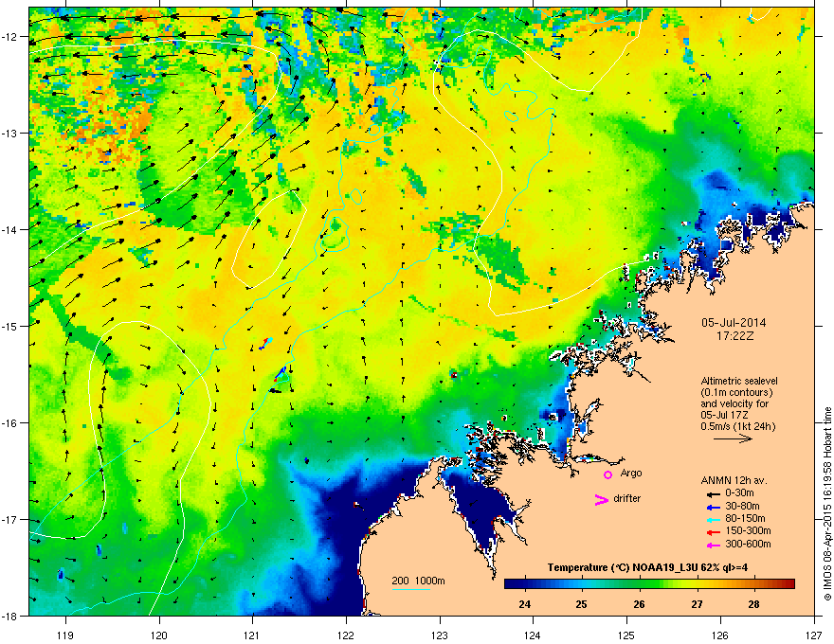
Task: Click the '300-600m' depth label
Action: pyautogui.click(x=749, y=545)
